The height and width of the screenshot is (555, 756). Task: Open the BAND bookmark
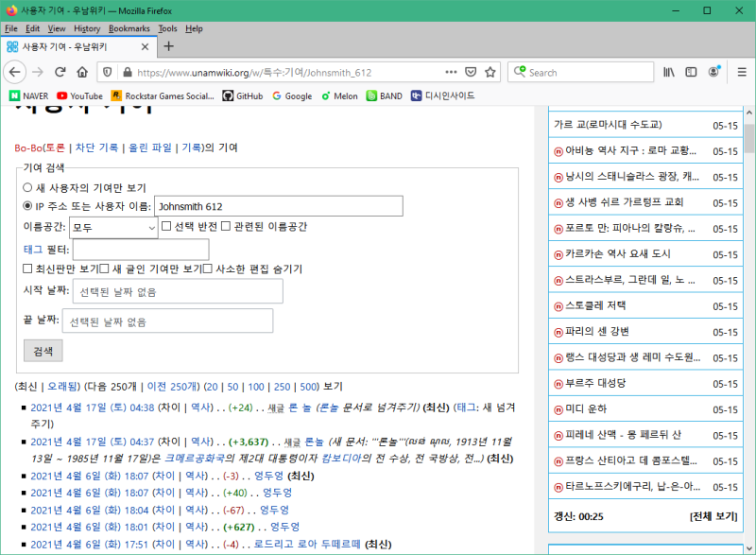(385, 95)
